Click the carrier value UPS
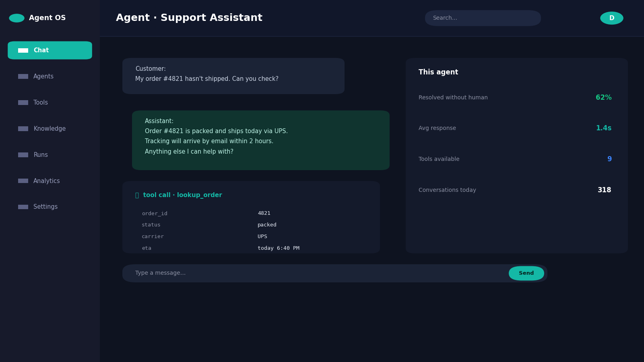644x362 pixels. click(262, 237)
